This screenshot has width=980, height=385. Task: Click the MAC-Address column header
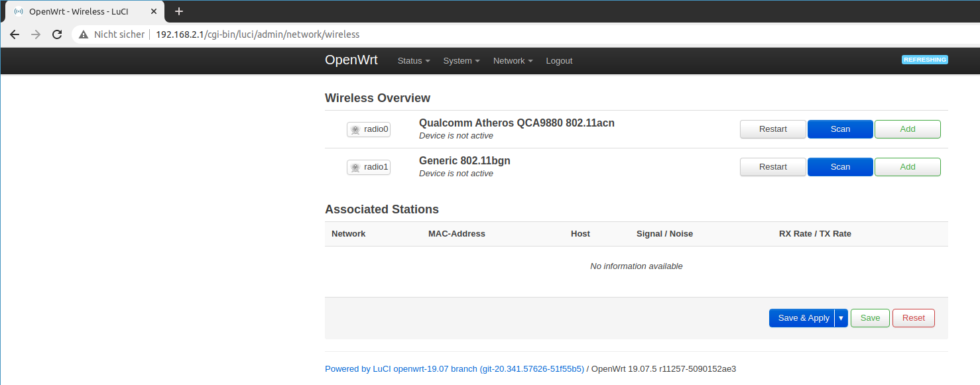pyautogui.click(x=457, y=234)
